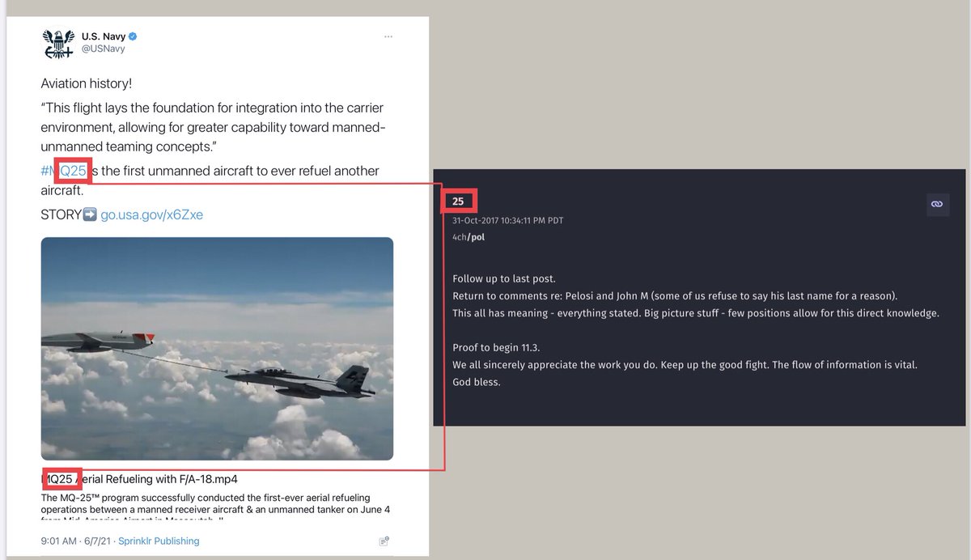Viewport: 971px width, 560px height.
Task: Click the arrow emoji after STORY
Action: tap(90, 215)
